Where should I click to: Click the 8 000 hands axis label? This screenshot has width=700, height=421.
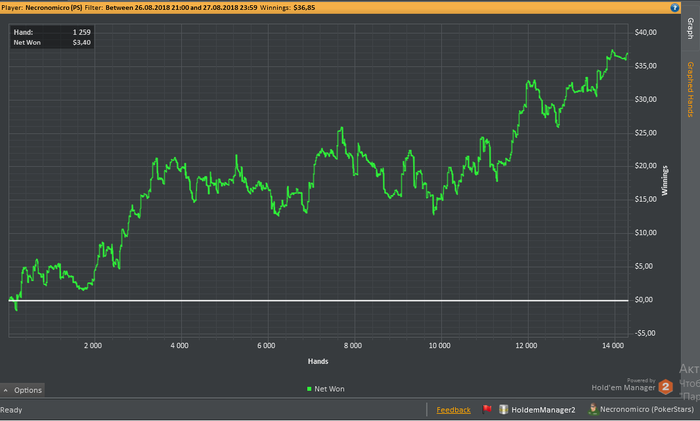tap(353, 346)
